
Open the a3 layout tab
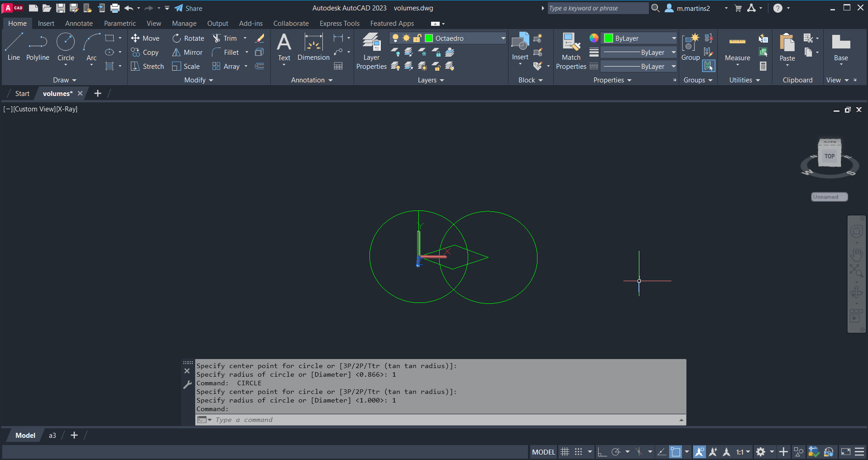tap(53, 436)
